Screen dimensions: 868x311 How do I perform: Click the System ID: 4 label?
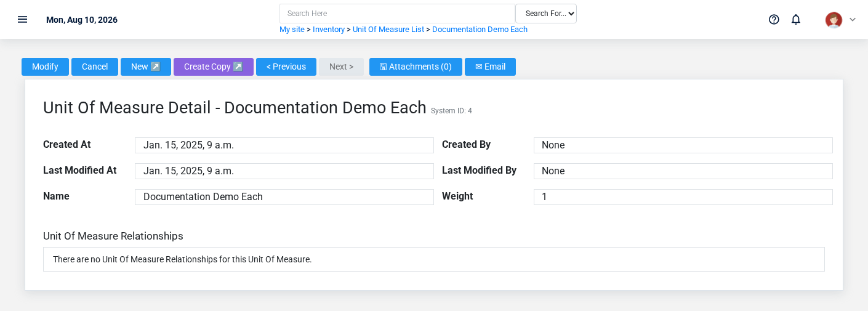(451, 111)
